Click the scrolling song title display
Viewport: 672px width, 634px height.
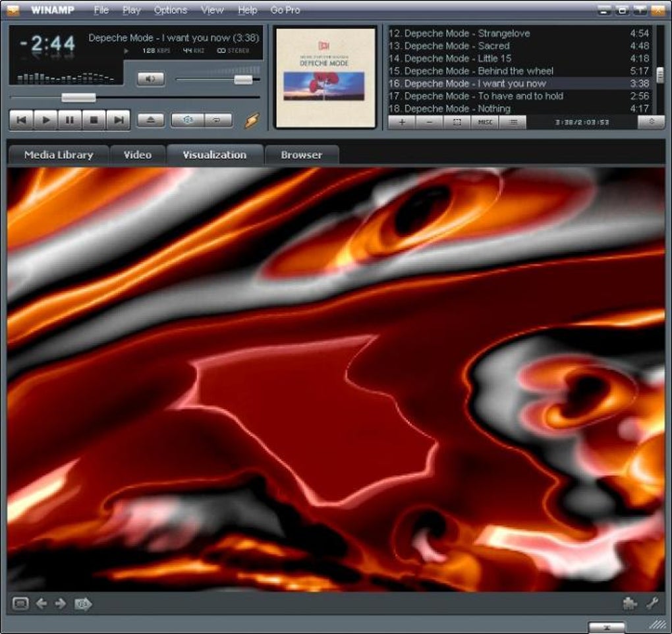(x=173, y=38)
